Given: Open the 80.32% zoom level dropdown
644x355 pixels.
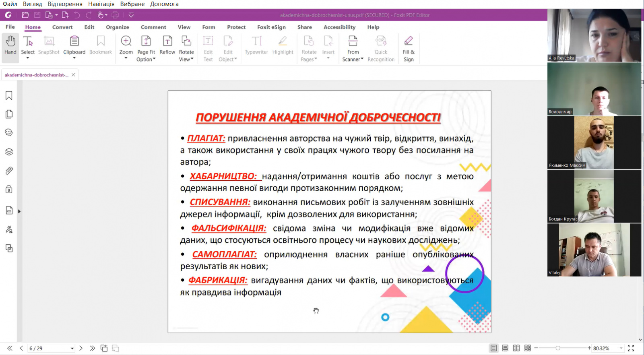Looking at the screenshot, I should click(621, 348).
